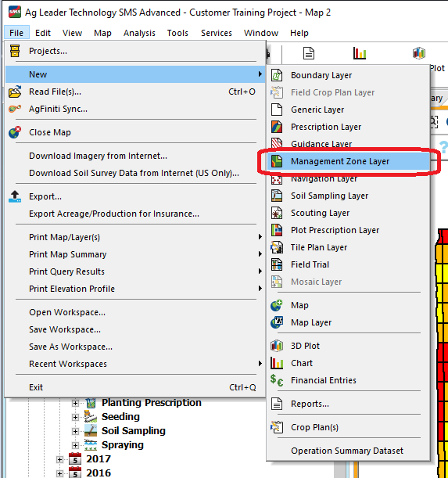Select the 2016 year tree item
Image resolution: width=448 pixels, height=478 pixels.
pyautogui.click(x=99, y=473)
